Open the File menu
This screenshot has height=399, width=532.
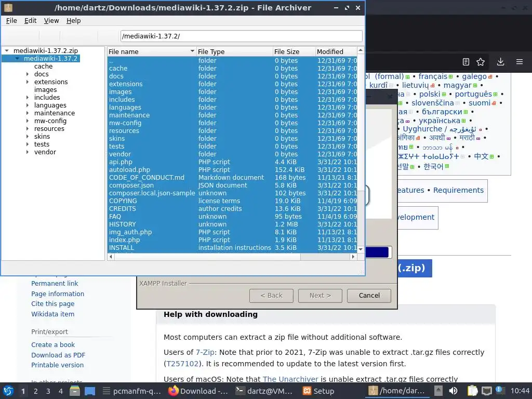11,21
